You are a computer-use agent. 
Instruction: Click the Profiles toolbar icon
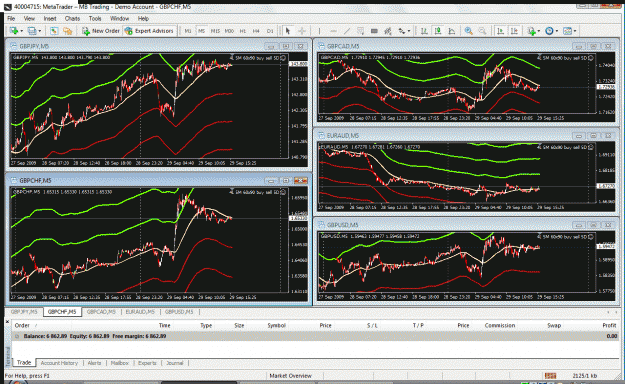point(31,31)
